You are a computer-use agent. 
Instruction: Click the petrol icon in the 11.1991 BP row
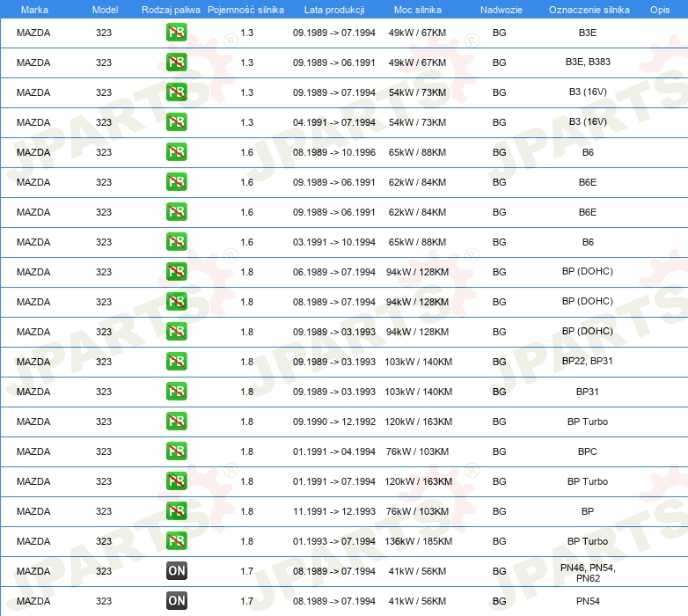point(176,511)
